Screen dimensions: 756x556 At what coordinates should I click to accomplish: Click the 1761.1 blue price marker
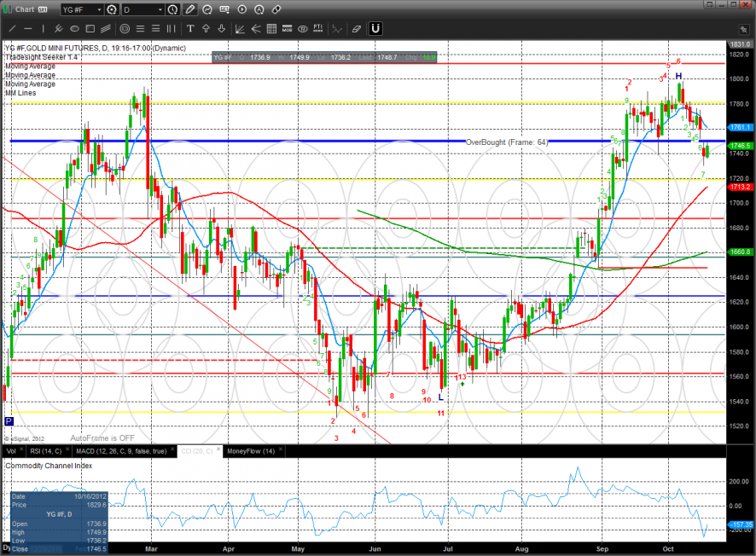[x=739, y=127]
